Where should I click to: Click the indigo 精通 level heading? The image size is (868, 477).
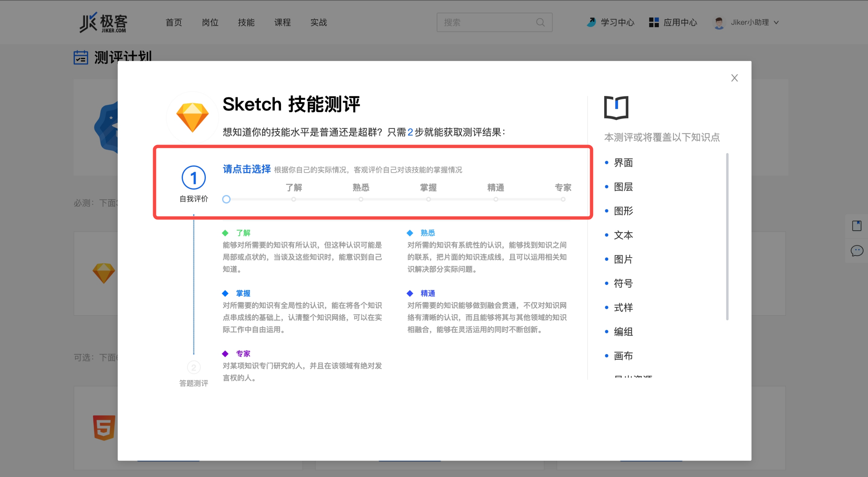coord(428,293)
